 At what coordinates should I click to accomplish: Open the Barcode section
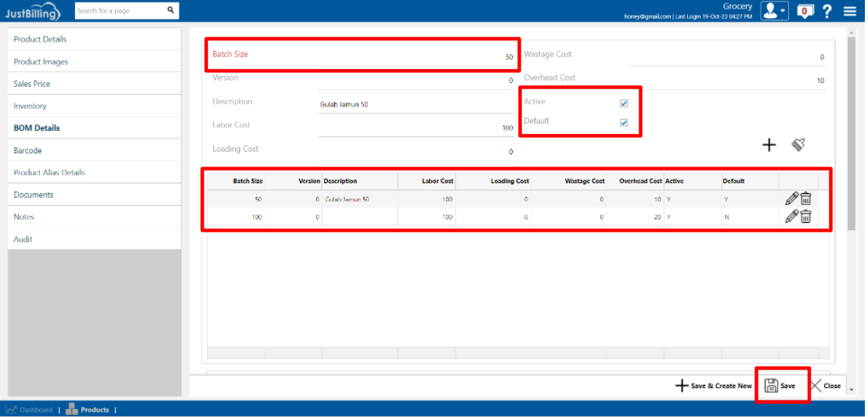click(x=27, y=150)
